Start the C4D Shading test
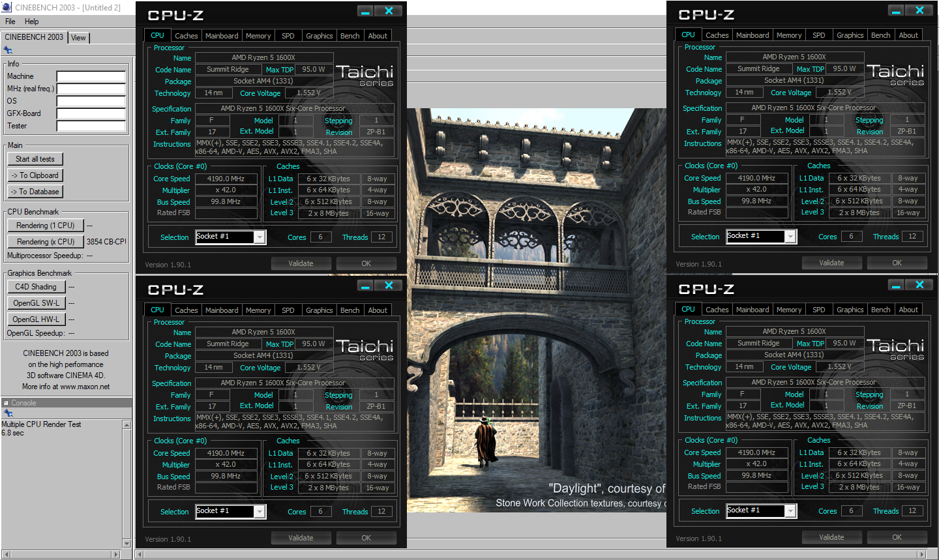 coord(36,287)
